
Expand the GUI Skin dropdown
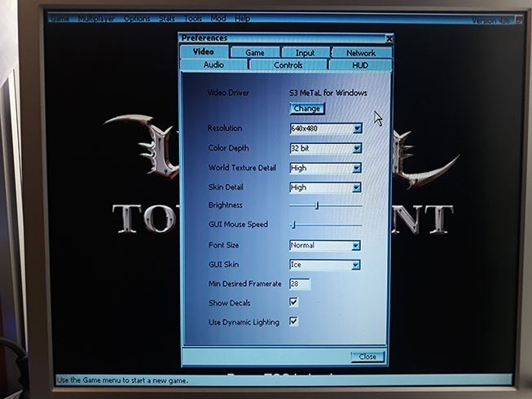pyautogui.click(x=355, y=265)
